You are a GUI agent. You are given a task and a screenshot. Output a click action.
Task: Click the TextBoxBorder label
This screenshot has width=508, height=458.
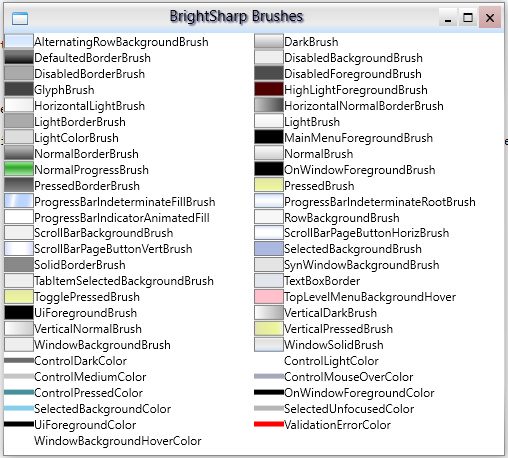click(322, 281)
